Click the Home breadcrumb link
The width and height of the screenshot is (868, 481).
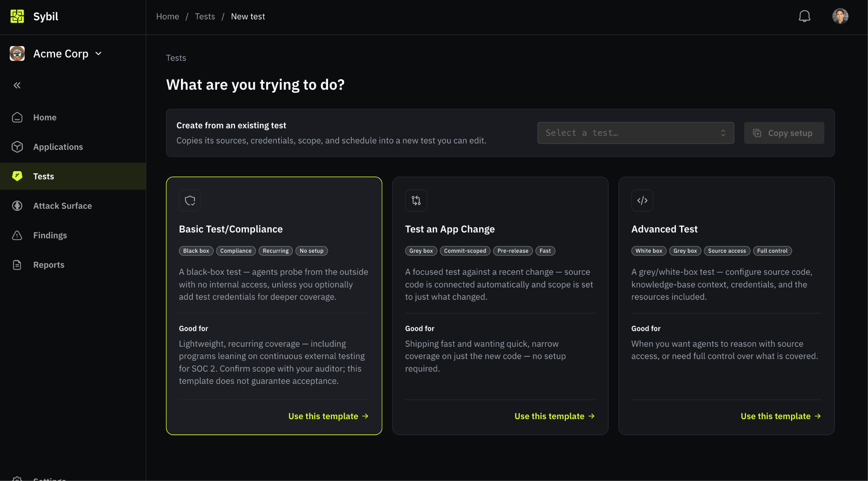(167, 17)
